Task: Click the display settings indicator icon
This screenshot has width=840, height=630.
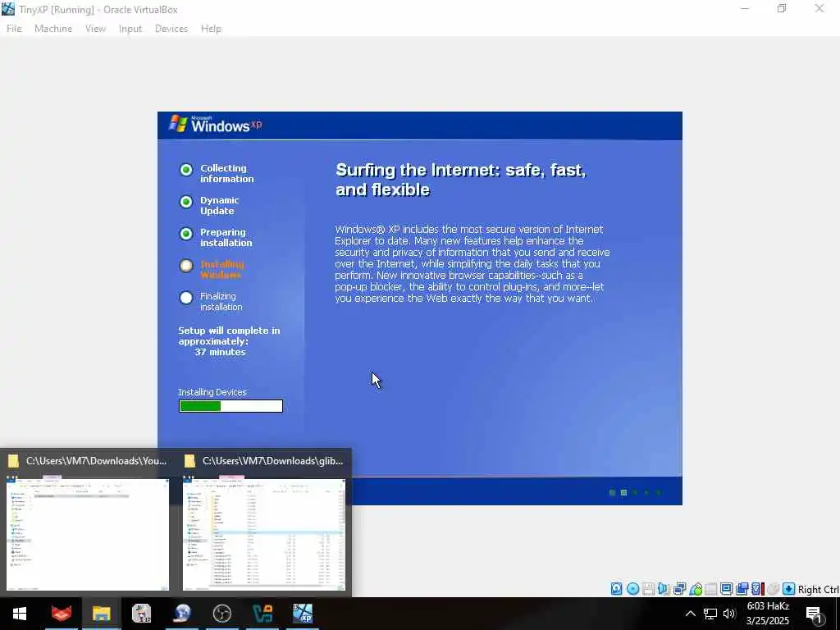Action: [x=727, y=589]
